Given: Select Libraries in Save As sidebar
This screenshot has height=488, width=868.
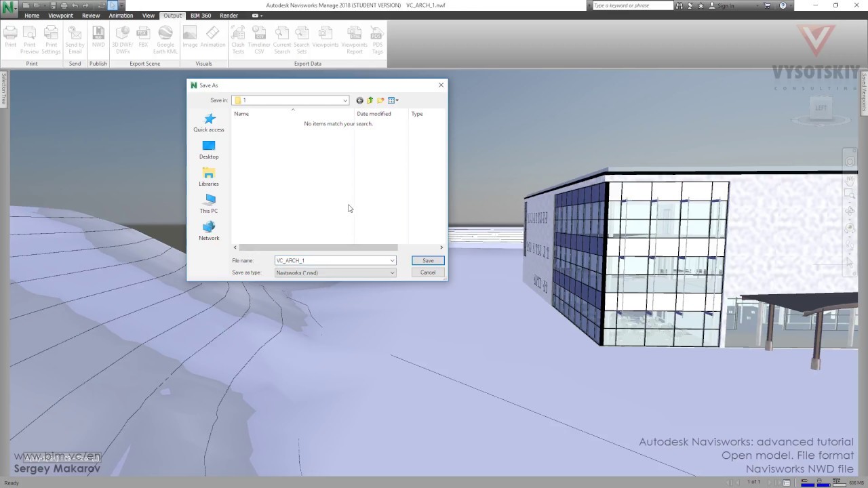Looking at the screenshot, I should click(x=209, y=177).
